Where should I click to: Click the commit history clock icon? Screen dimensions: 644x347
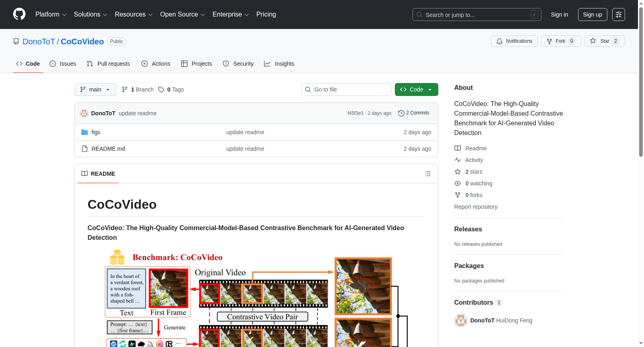coord(401,113)
